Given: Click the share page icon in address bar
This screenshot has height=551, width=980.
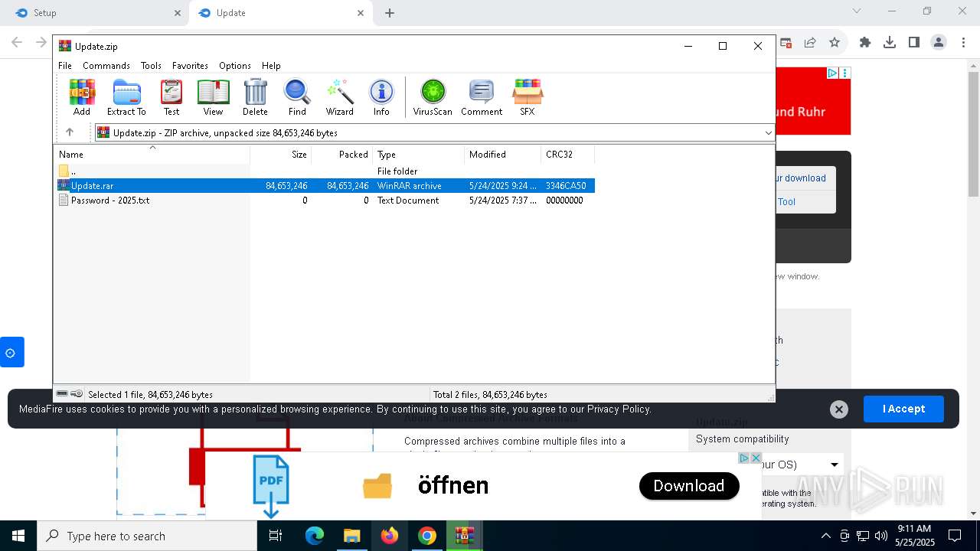Looking at the screenshot, I should coord(810,43).
